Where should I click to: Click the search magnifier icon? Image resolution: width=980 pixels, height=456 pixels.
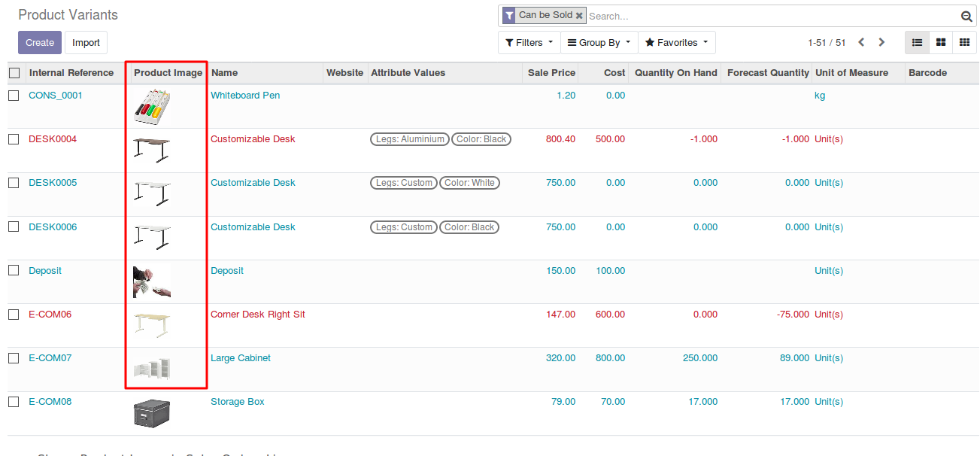click(966, 17)
